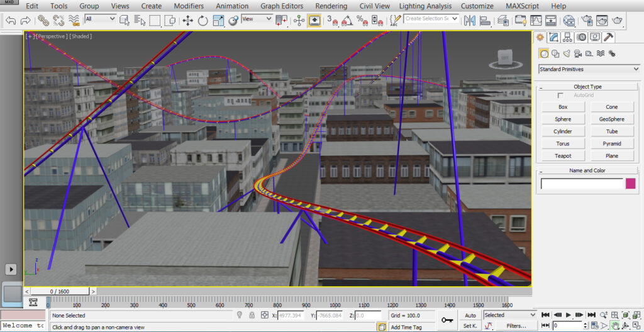The image size is (644, 332).
Task: Click the Teapot primitive button
Action: [563, 156]
